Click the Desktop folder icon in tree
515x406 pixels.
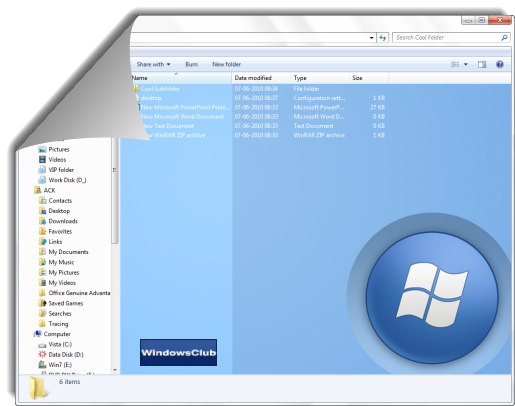pyautogui.click(x=42, y=211)
